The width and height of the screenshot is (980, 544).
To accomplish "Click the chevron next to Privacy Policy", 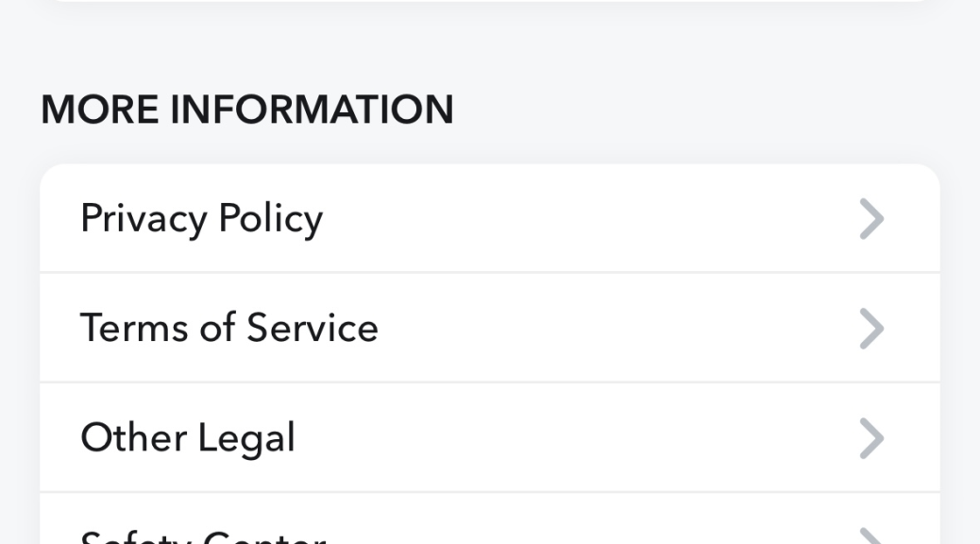I will pyautogui.click(x=871, y=219).
